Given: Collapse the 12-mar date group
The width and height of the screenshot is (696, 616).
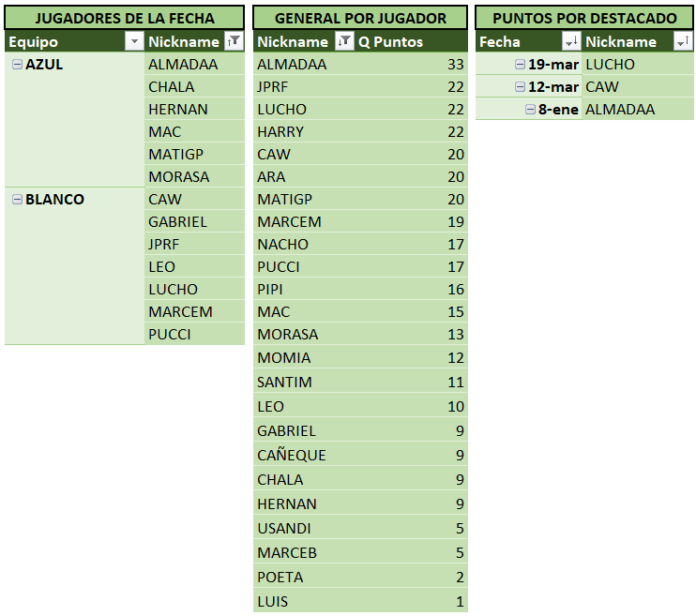Looking at the screenshot, I should (521, 86).
